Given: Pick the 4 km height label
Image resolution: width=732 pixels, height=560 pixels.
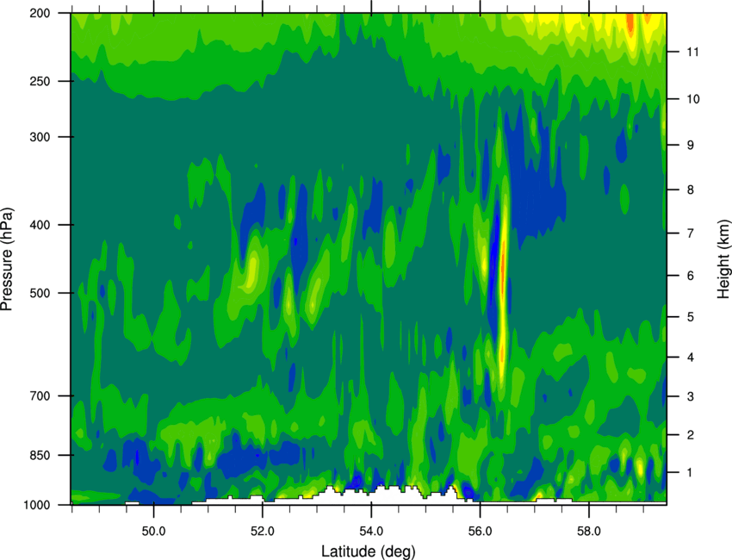Looking at the screenshot, I should [690, 358].
